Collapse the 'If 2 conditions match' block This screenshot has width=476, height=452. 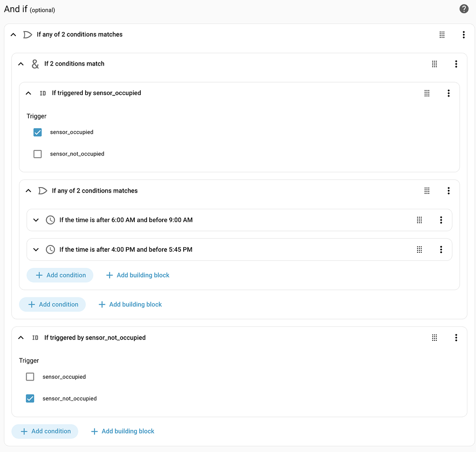click(21, 64)
